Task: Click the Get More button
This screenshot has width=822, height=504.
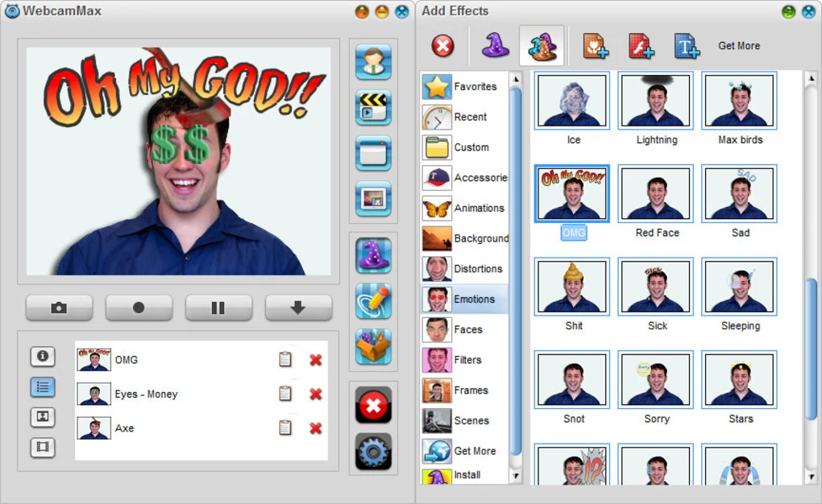Action: click(x=737, y=46)
